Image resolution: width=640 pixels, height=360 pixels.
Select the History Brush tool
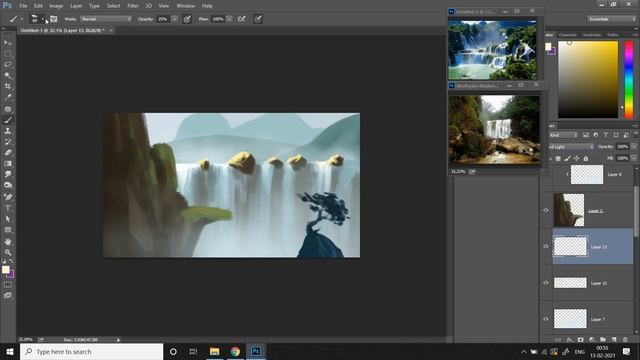(x=8, y=142)
